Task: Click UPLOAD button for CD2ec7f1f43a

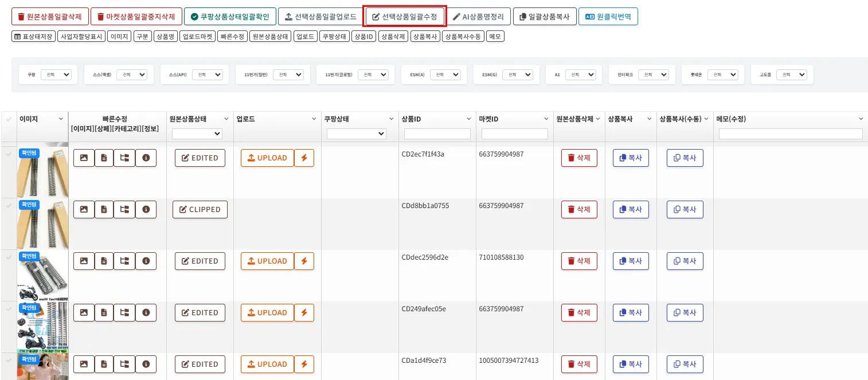Action: pyautogui.click(x=267, y=158)
